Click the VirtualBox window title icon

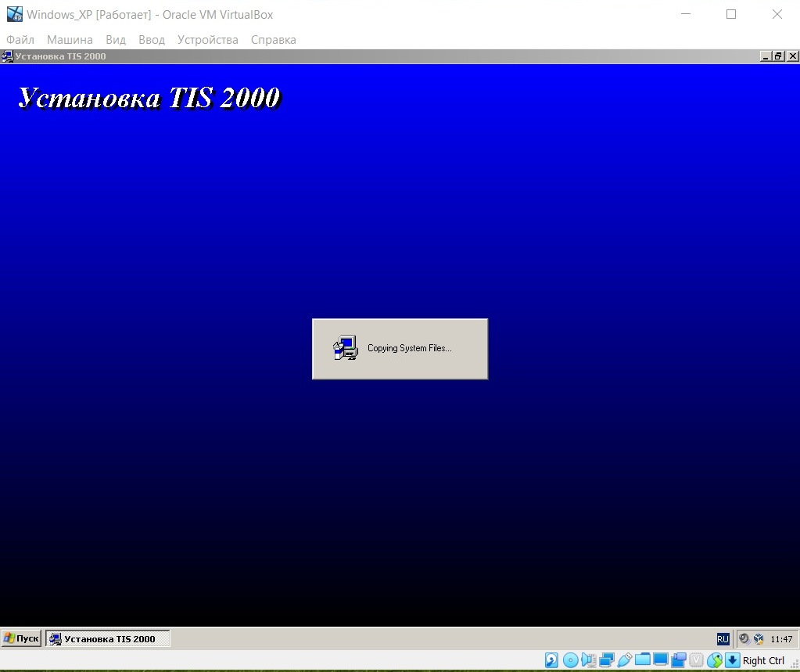pos(14,14)
